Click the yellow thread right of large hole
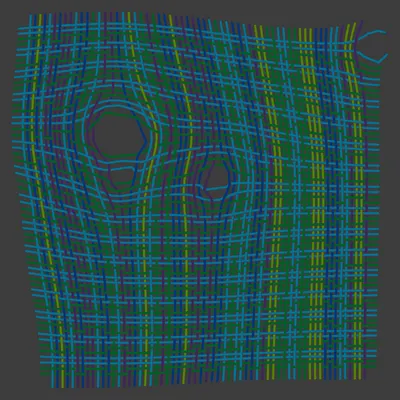Screen dimensions: 400x400 click(x=147, y=200)
